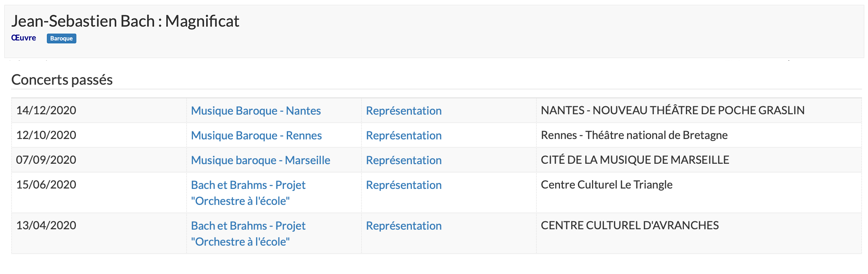Click venue Théâtre national de Bretagne
The image size is (868, 274).
[634, 135]
